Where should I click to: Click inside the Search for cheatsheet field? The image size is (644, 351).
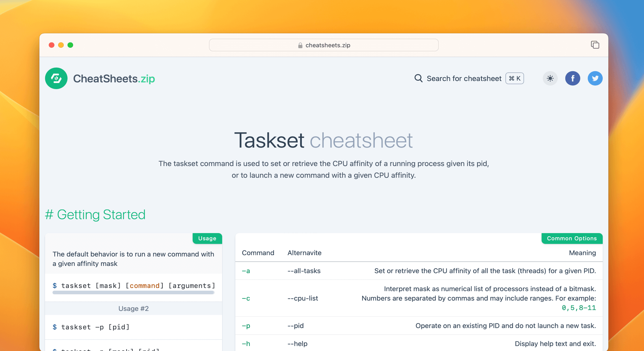point(464,78)
